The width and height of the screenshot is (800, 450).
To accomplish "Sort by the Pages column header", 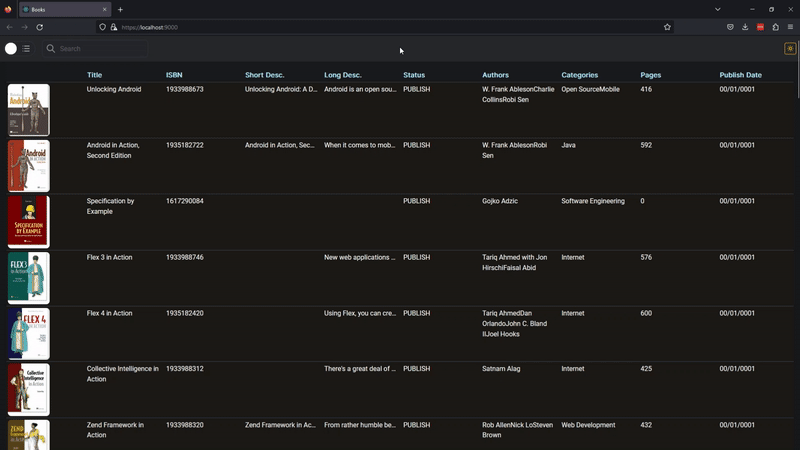I will tap(651, 75).
